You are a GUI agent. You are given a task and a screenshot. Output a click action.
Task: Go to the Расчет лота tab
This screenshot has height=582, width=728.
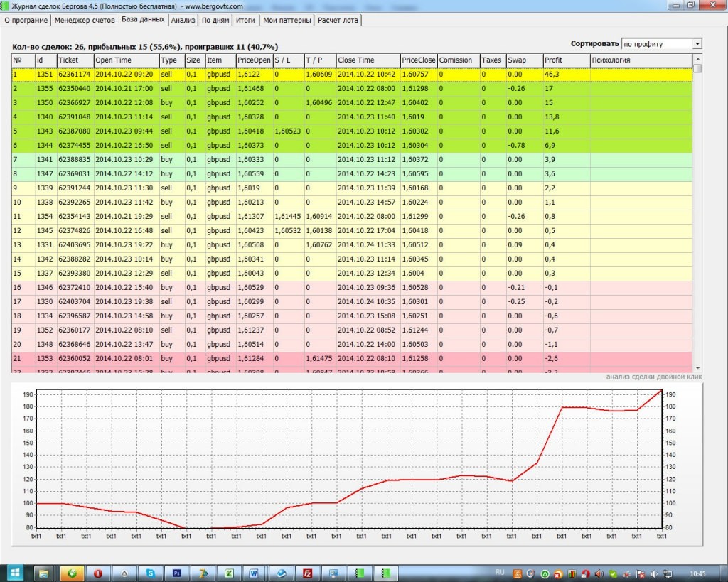[339, 20]
